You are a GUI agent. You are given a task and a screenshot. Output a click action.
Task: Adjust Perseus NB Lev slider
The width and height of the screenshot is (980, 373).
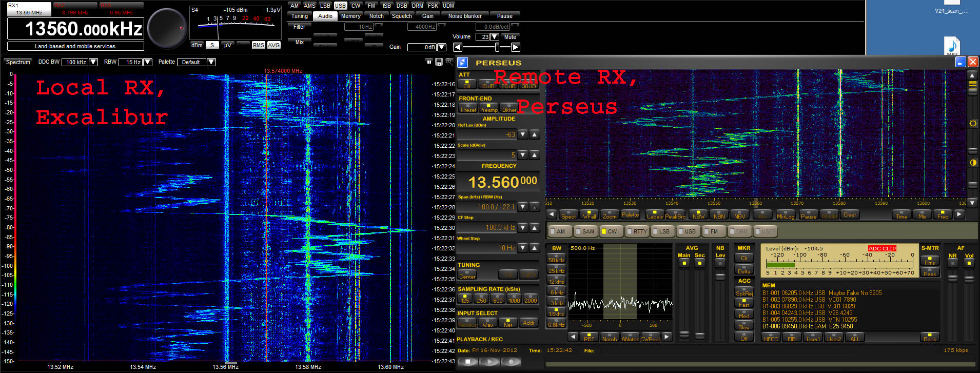click(720, 277)
